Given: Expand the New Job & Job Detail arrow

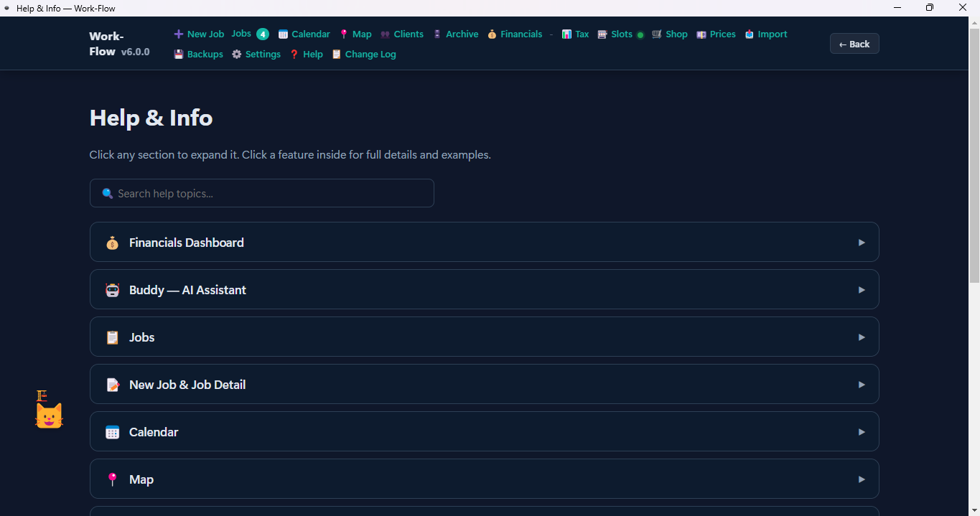Looking at the screenshot, I should pos(862,385).
